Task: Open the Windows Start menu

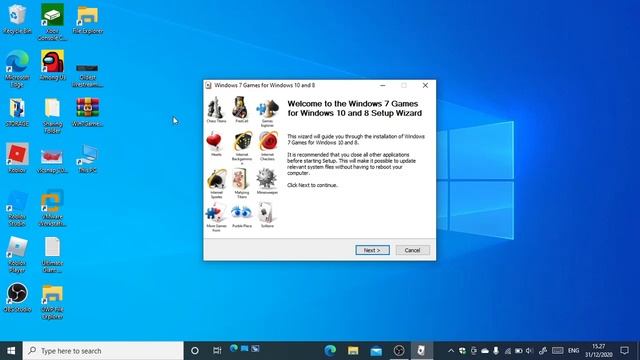Action: (11, 351)
